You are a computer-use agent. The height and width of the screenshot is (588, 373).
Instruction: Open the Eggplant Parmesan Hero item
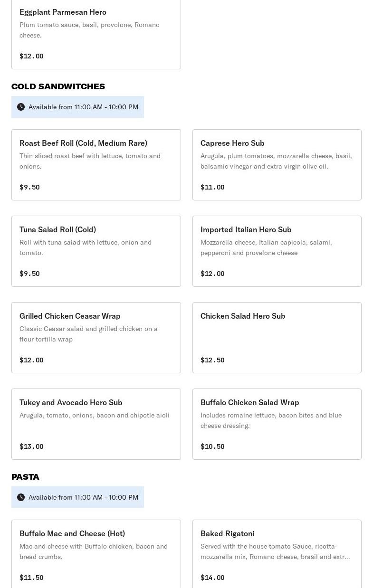[x=96, y=33]
